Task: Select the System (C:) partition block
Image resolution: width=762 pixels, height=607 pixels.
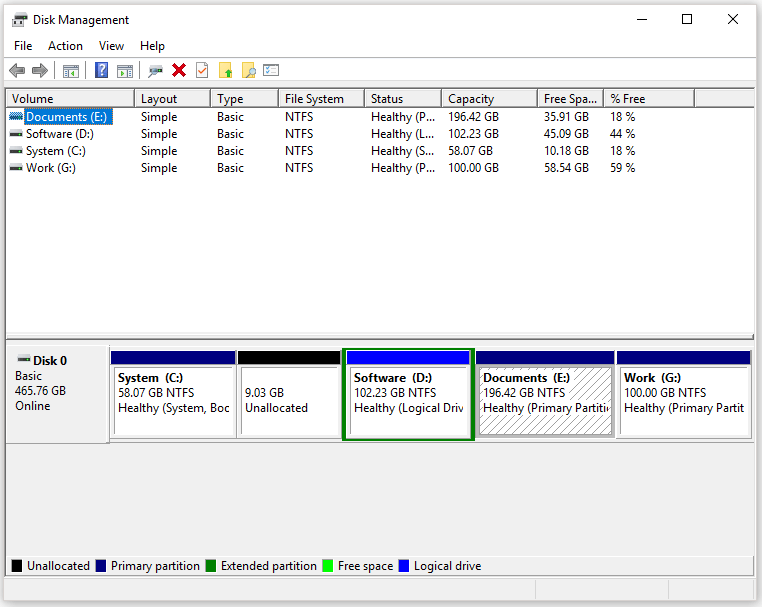Action: click(x=173, y=395)
